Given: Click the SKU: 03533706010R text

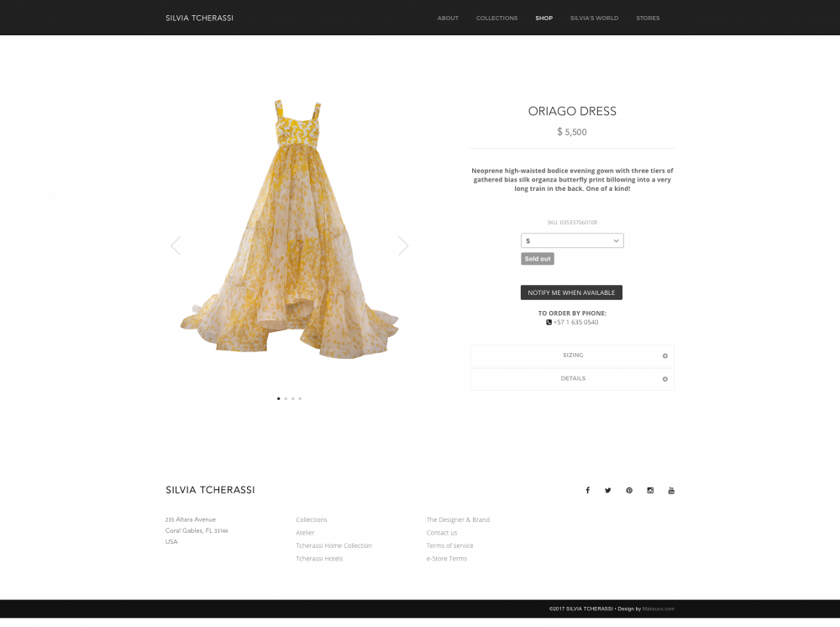Looking at the screenshot, I should point(572,223).
